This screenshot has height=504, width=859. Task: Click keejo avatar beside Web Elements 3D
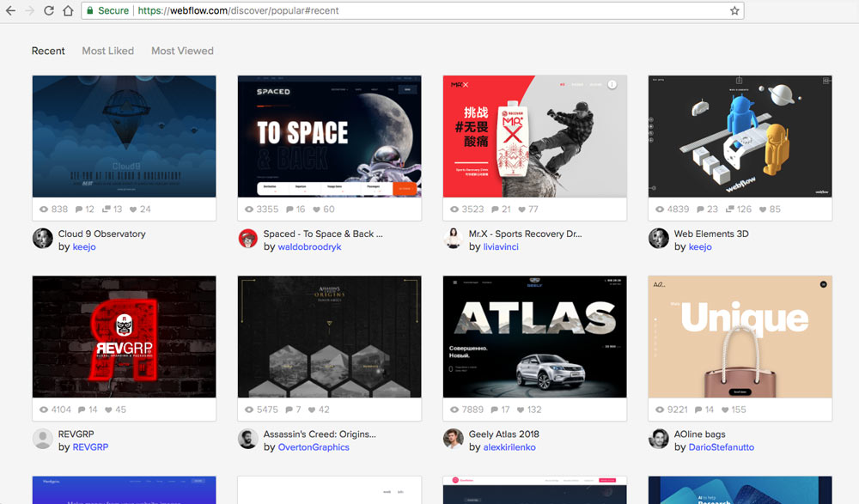click(659, 239)
